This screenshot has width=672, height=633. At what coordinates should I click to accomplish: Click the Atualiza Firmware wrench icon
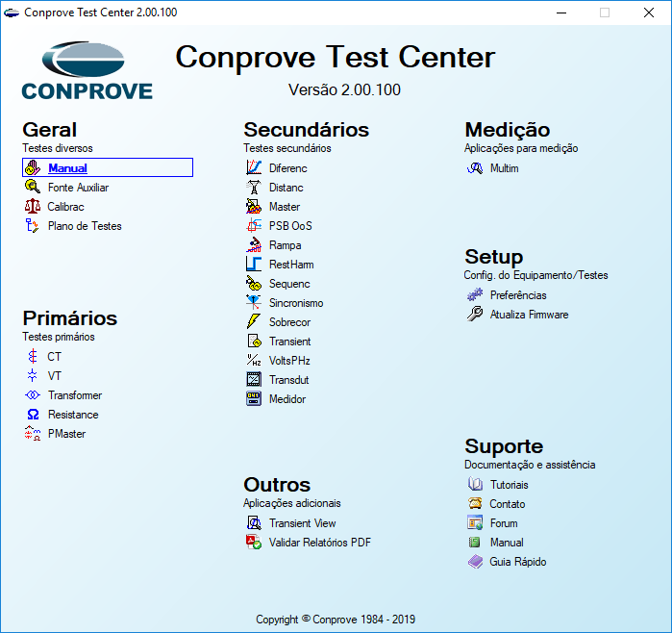475,314
